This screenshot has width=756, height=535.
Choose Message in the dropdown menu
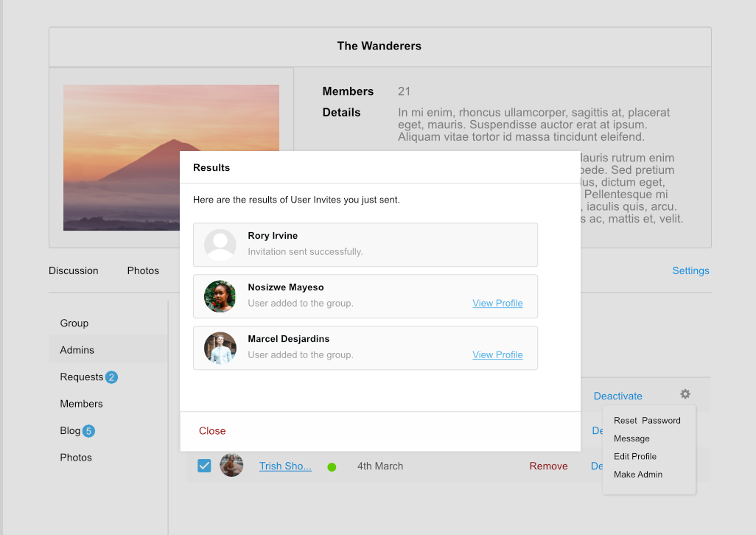click(631, 438)
